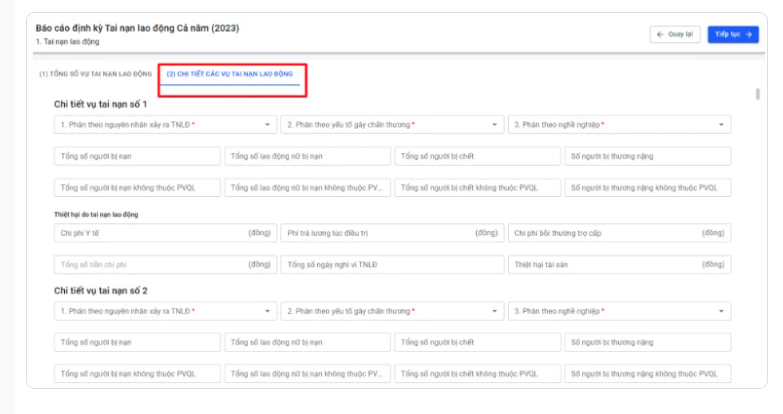Focus accident 2 'Số người bị thương nặng' field
783x414 pixels.
pos(648,343)
